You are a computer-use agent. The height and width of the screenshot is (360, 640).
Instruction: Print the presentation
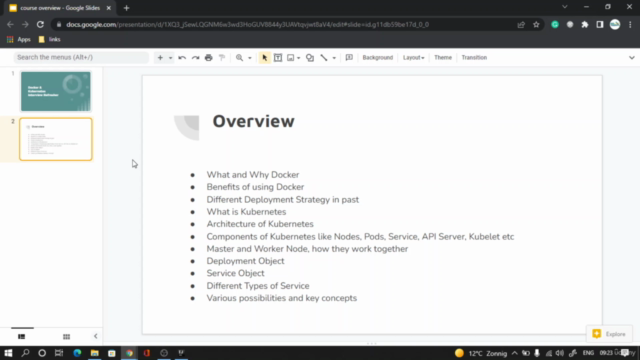tap(209, 58)
